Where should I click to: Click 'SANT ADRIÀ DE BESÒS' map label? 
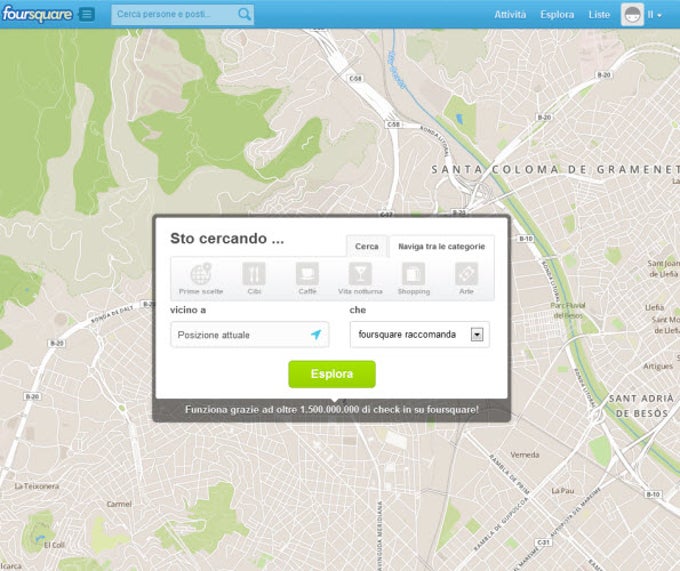click(x=642, y=406)
